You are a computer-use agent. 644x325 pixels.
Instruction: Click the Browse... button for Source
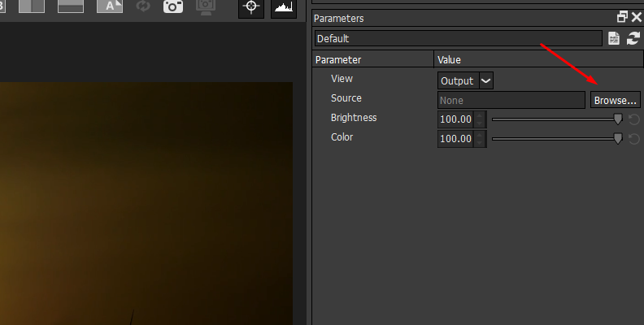(616, 100)
